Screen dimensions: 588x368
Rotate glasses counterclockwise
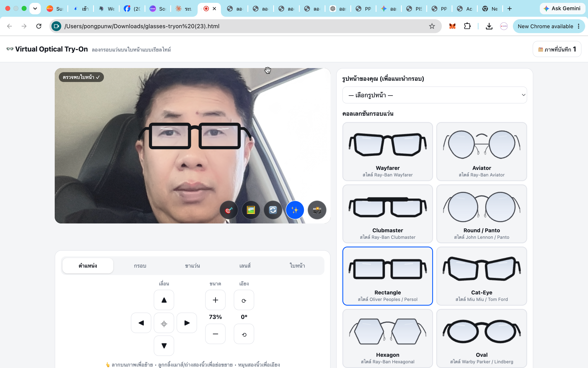pyautogui.click(x=244, y=334)
